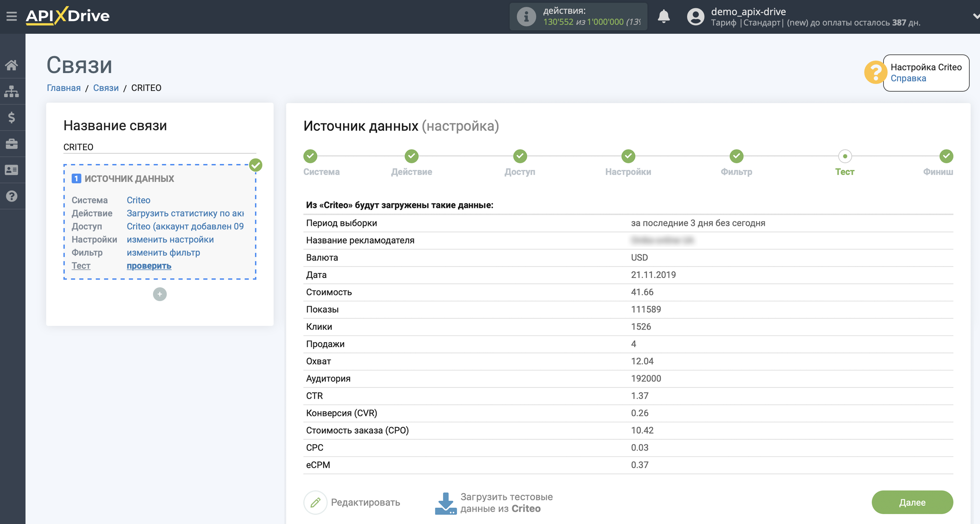Click the Конверсия (CVR) row label
980x524 pixels.
(x=341, y=413)
